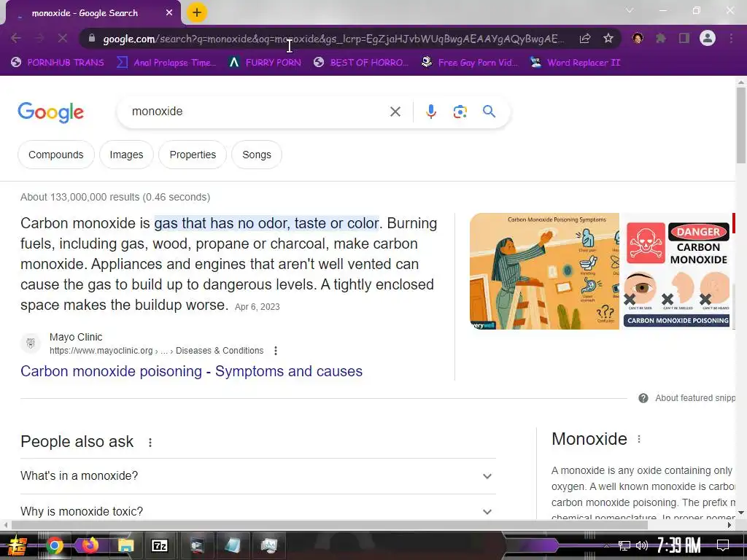Submit search with magnifying glass icon
The height and width of the screenshot is (560, 747).
pos(489,112)
